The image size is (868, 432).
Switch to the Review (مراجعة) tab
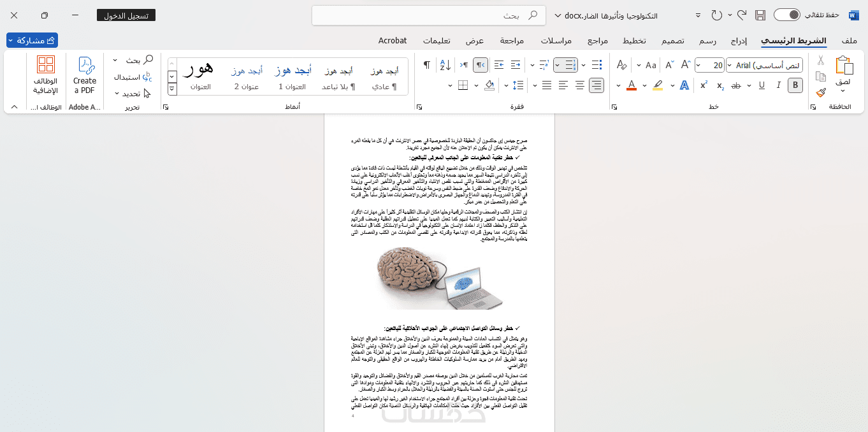point(512,40)
